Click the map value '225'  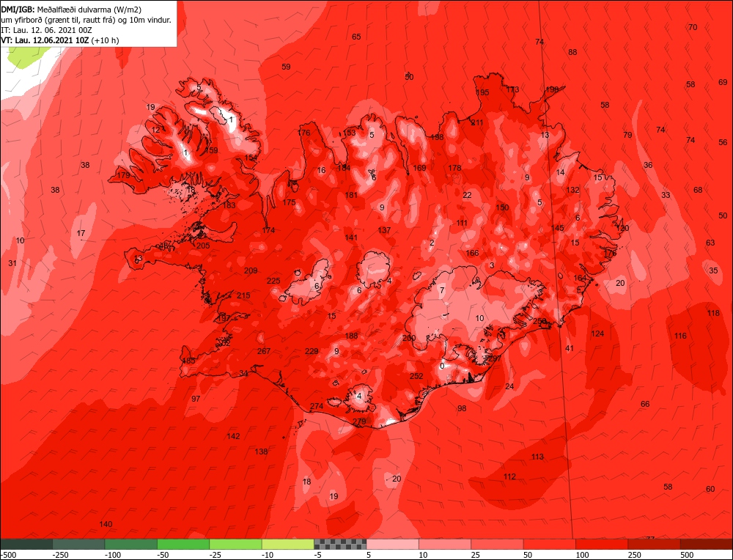273,281
